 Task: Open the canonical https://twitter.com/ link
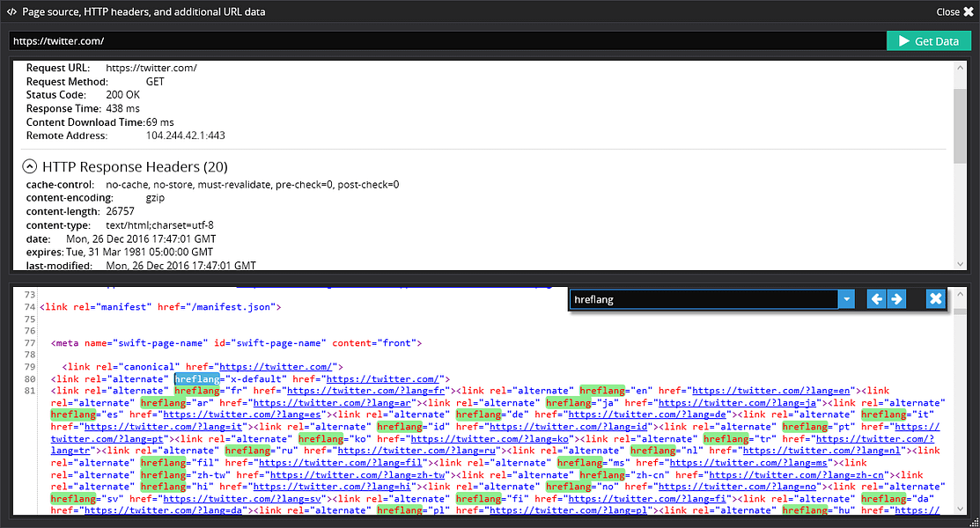(275, 367)
